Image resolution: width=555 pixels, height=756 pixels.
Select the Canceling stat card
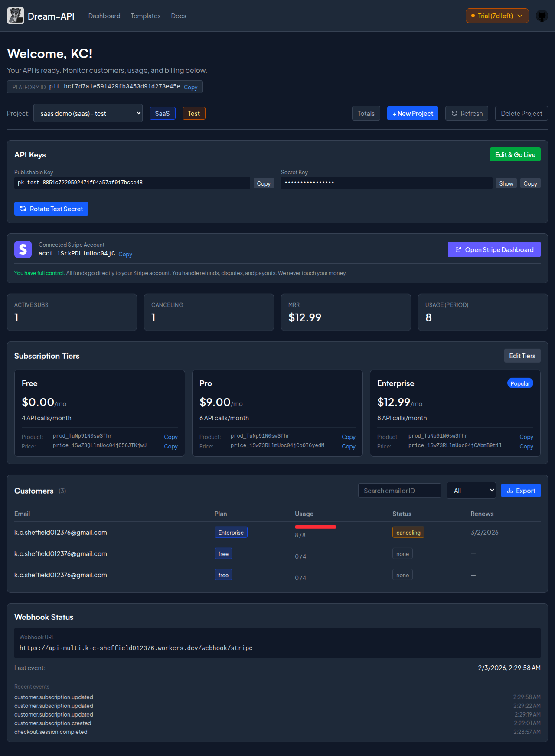(209, 312)
